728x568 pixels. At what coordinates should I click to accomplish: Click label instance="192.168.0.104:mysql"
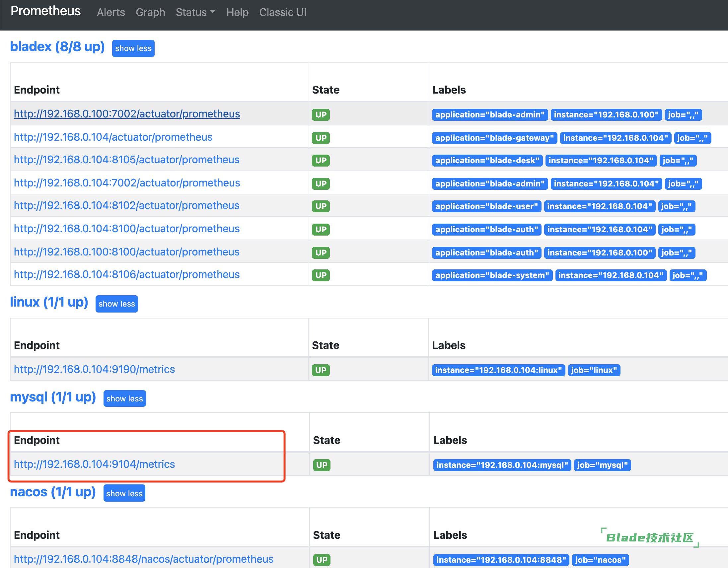[502, 465]
